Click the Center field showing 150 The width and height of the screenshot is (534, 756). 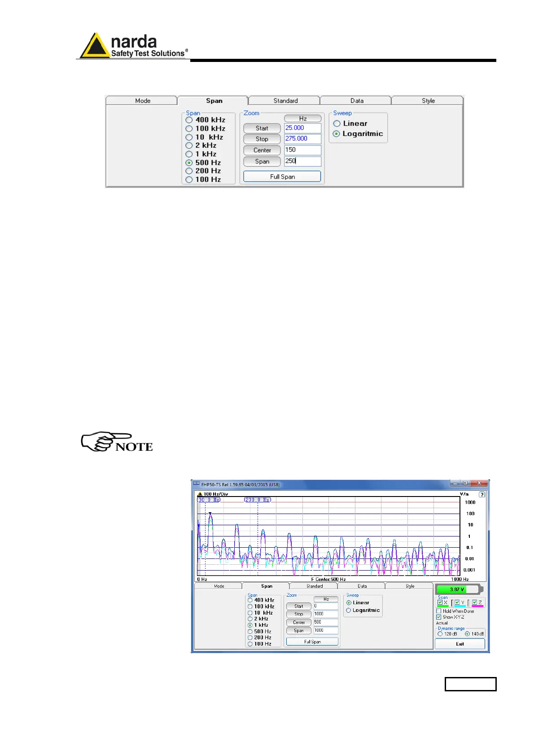(x=303, y=150)
